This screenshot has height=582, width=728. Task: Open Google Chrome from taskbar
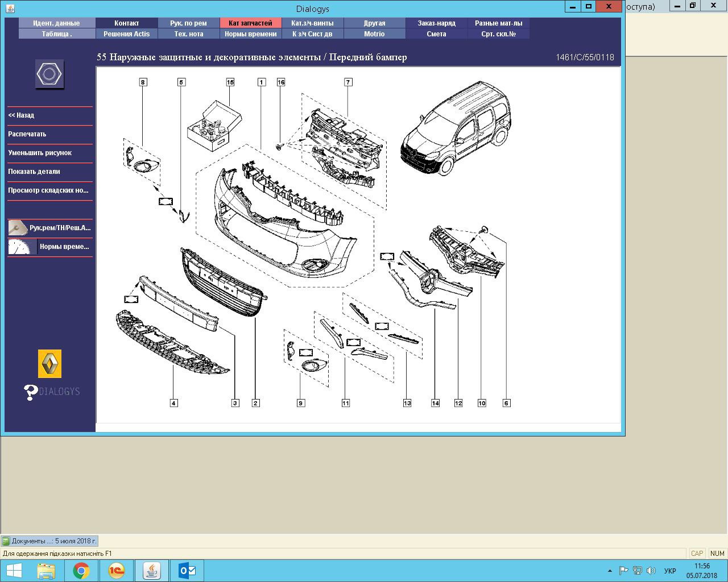tap(81, 570)
